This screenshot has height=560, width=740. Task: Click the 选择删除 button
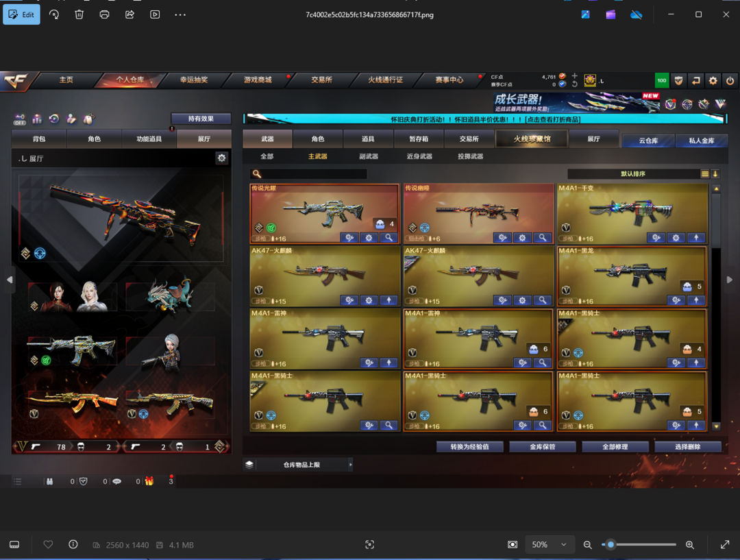(x=688, y=447)
